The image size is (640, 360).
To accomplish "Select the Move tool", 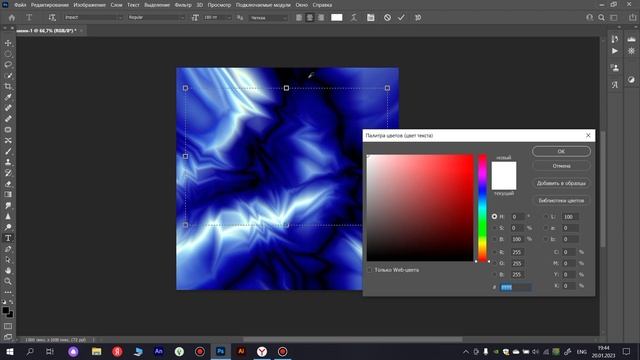I will [8, 43].
